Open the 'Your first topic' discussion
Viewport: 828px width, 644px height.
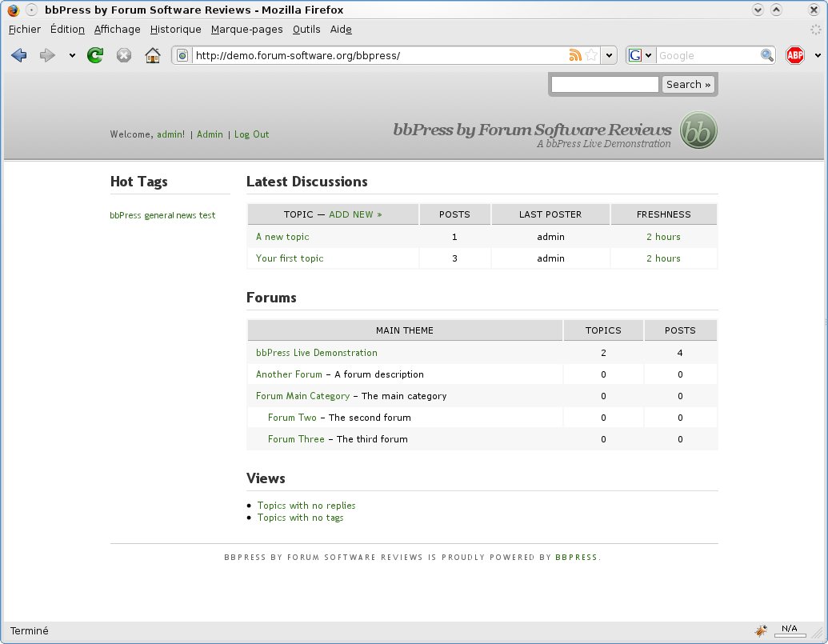(x=290, y=258)
